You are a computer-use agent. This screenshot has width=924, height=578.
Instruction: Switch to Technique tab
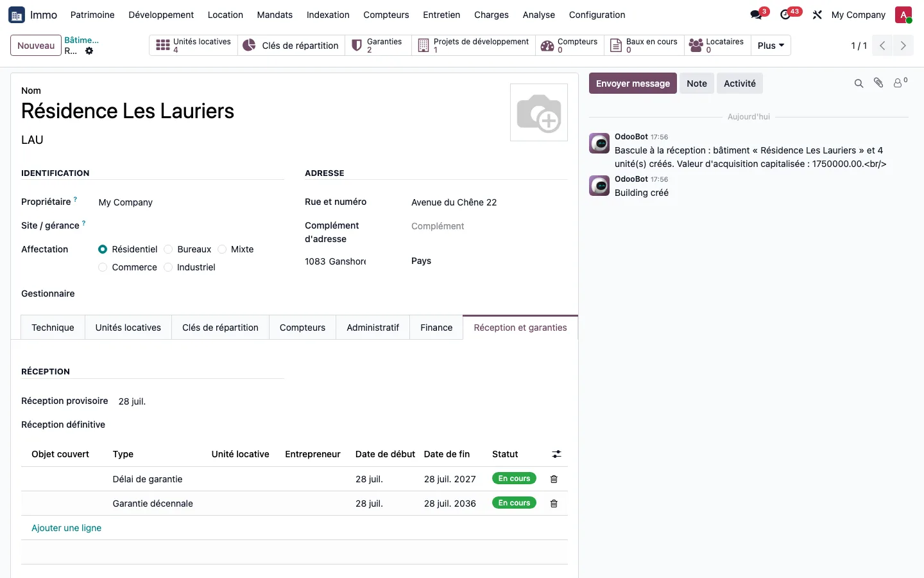pos(53,328)
